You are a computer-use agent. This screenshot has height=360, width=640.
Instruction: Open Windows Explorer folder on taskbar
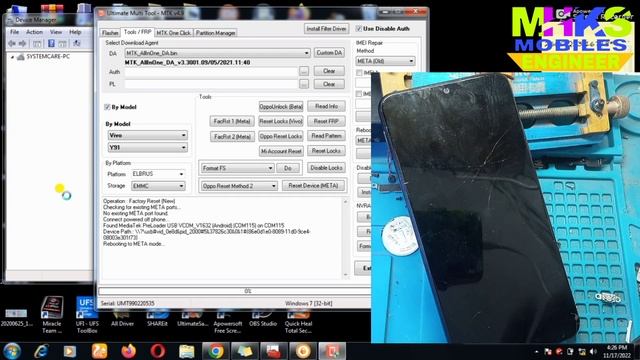pyautogui.click(x=187, y=351)
